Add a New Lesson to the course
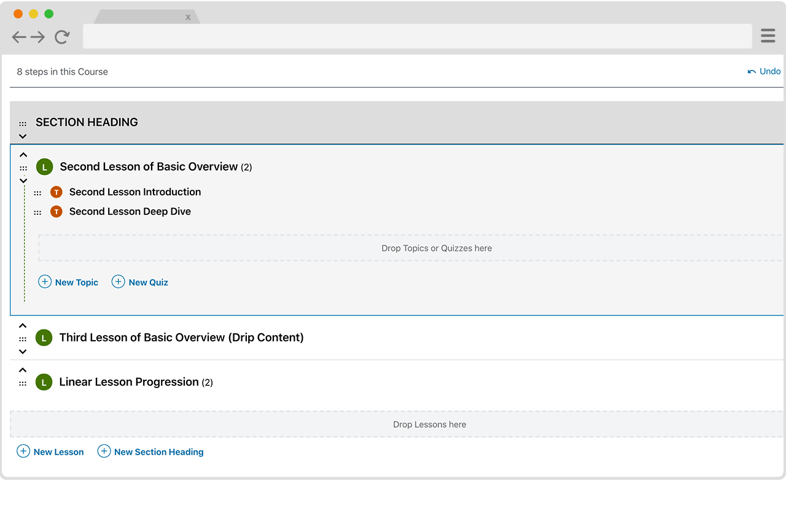 [50, 452]
